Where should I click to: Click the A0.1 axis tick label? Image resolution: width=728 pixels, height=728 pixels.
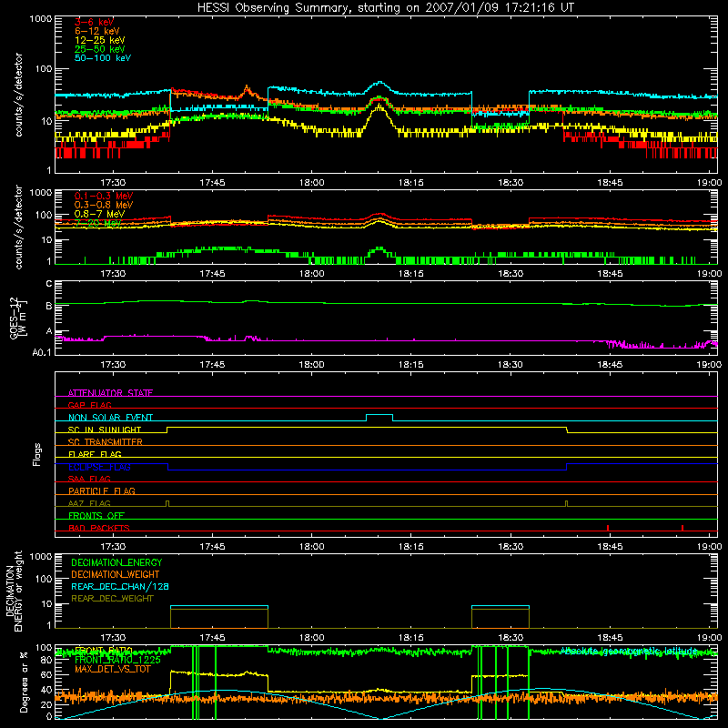42,353
